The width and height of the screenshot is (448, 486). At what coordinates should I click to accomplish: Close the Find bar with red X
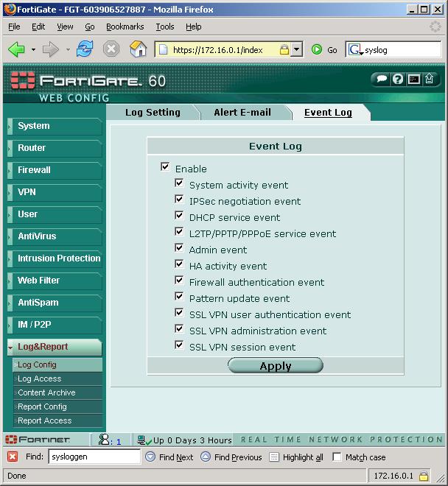coord(13,457)
